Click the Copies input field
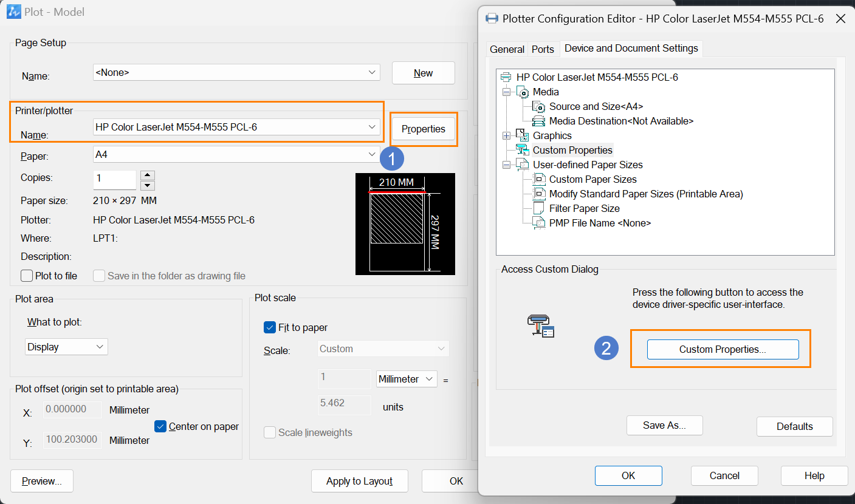 (115, 180)
